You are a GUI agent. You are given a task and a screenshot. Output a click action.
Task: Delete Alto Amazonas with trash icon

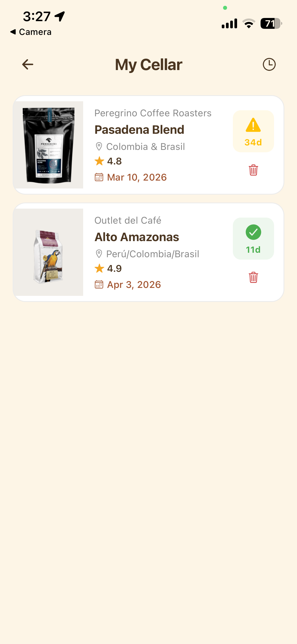(x=253, y=277)
